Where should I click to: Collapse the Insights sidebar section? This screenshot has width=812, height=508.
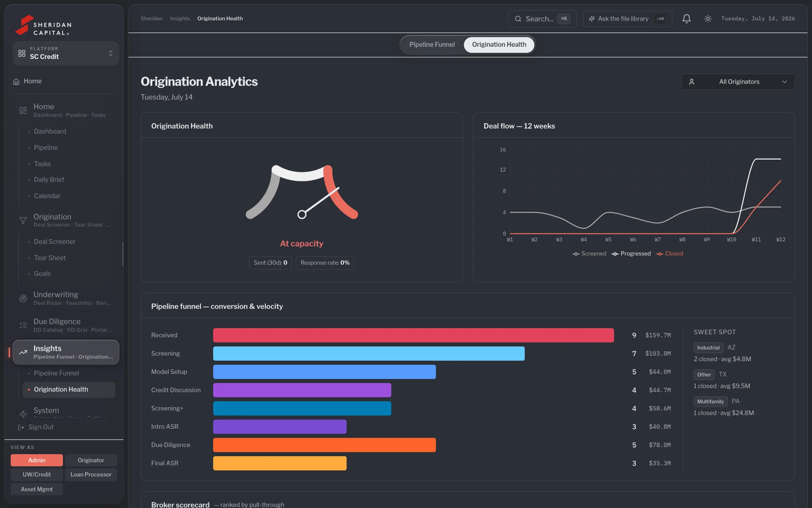point(66,352)
